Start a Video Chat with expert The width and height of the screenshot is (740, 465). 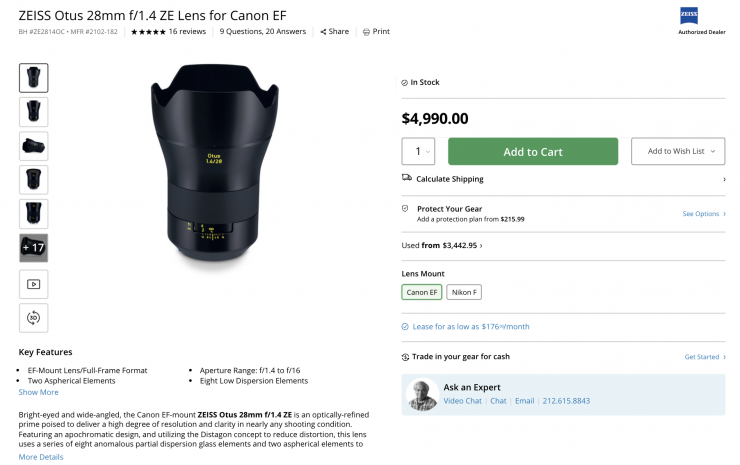463,401
